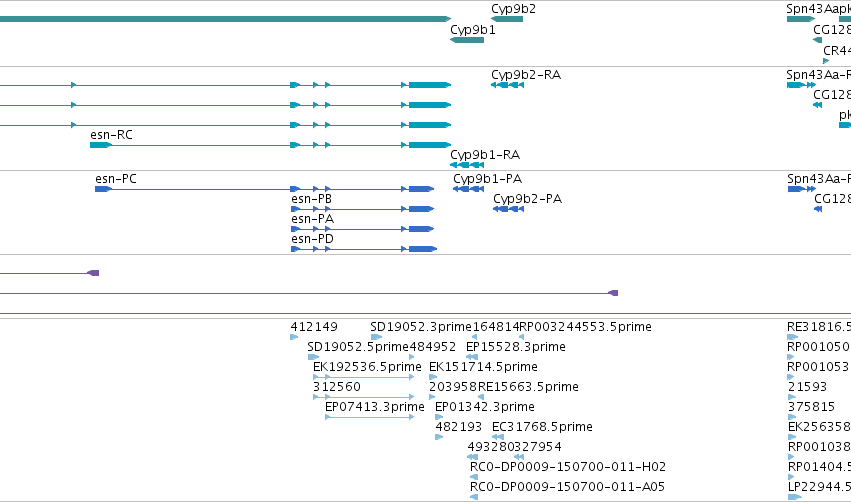Viewport: 851px width, 502px height.
Task: Select the Cyp9b1-RA transcript exon glyph
Action: coord(467,165)
